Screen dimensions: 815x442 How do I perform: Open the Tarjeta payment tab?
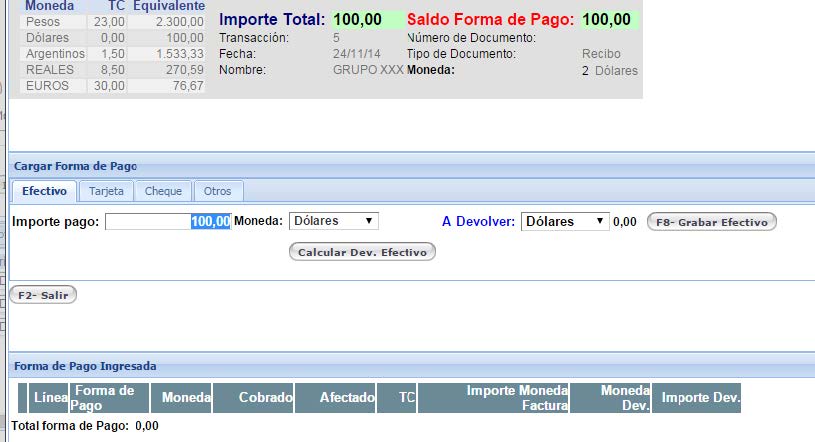106,191
